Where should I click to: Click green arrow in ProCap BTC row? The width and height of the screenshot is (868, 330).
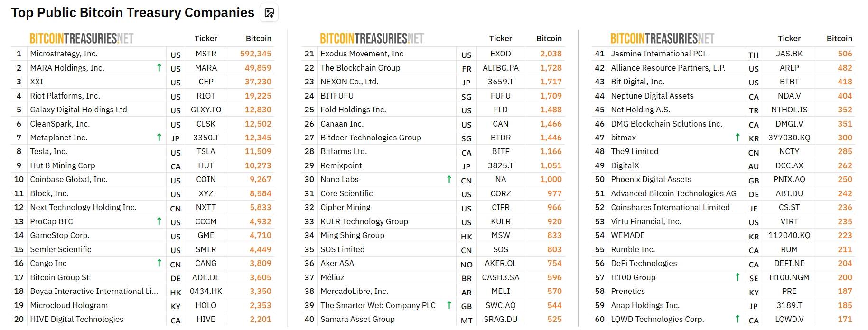click(159, 221)
